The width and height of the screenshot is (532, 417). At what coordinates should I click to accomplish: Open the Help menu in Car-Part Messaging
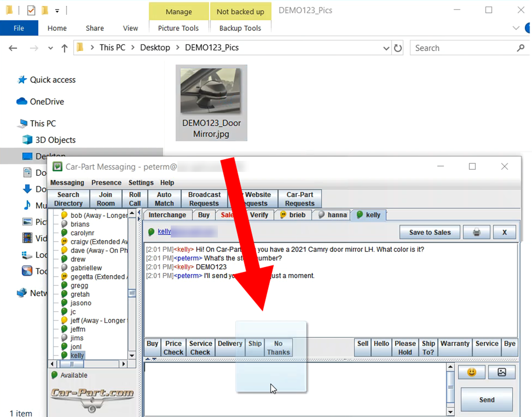click(x=167, y=182)
